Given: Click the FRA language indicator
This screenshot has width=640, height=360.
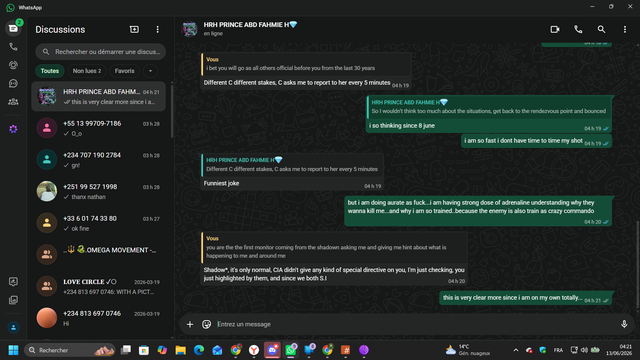Looking at the screenshot, I should pyautogui.click(x=558, y=350).
